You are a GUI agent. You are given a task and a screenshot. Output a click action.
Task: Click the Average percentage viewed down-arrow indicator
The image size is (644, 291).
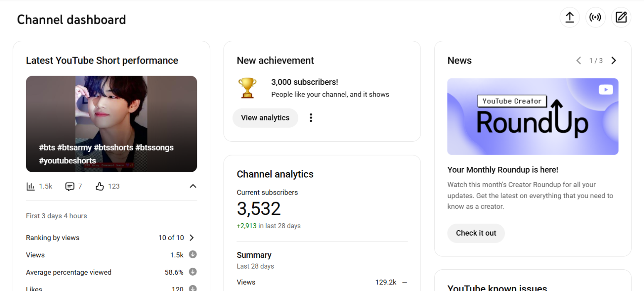[x=192, y=272]
